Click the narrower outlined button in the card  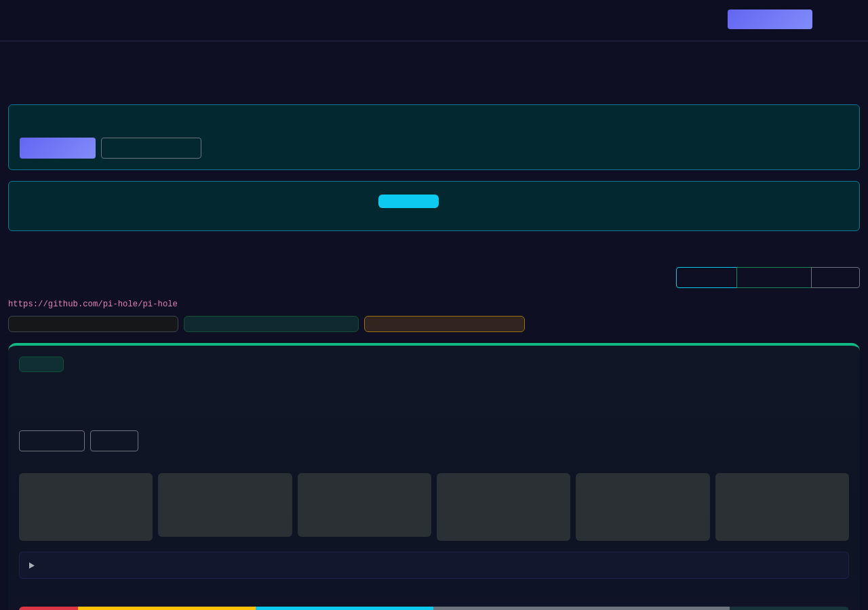coord(114,441)
